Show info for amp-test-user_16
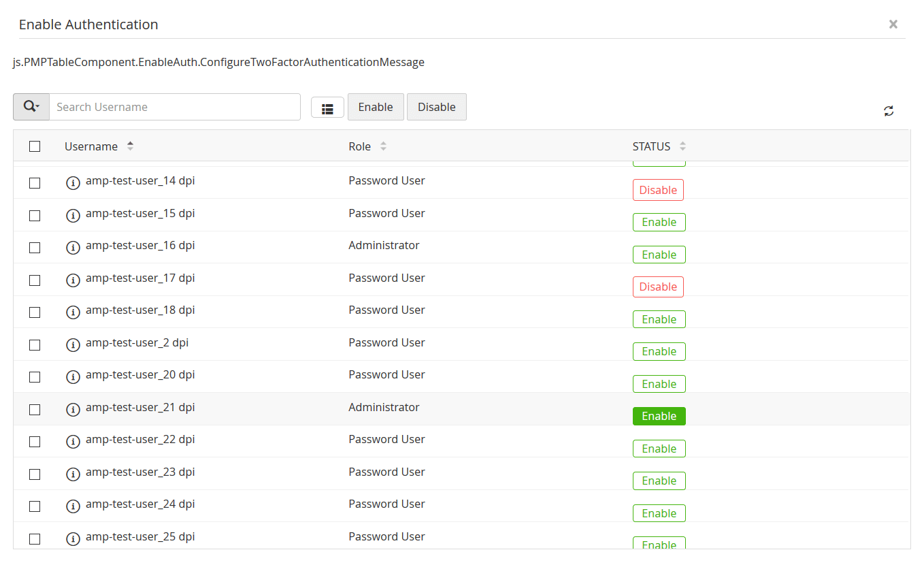924x567 pixels. click(x=73, y=248)
